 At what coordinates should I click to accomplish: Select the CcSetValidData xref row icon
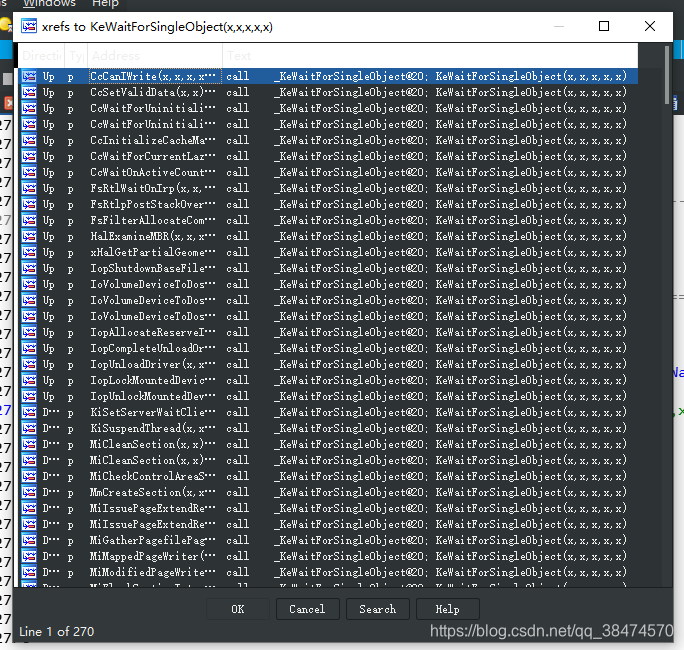(29, 92)
